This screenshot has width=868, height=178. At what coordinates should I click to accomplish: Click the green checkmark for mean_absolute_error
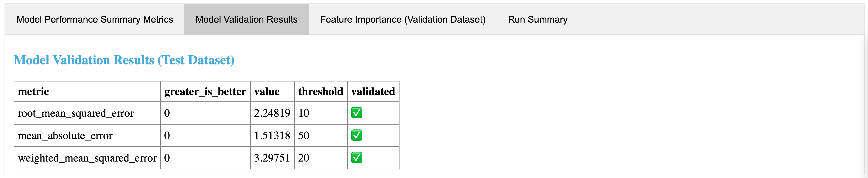click(x=357, y=135)
